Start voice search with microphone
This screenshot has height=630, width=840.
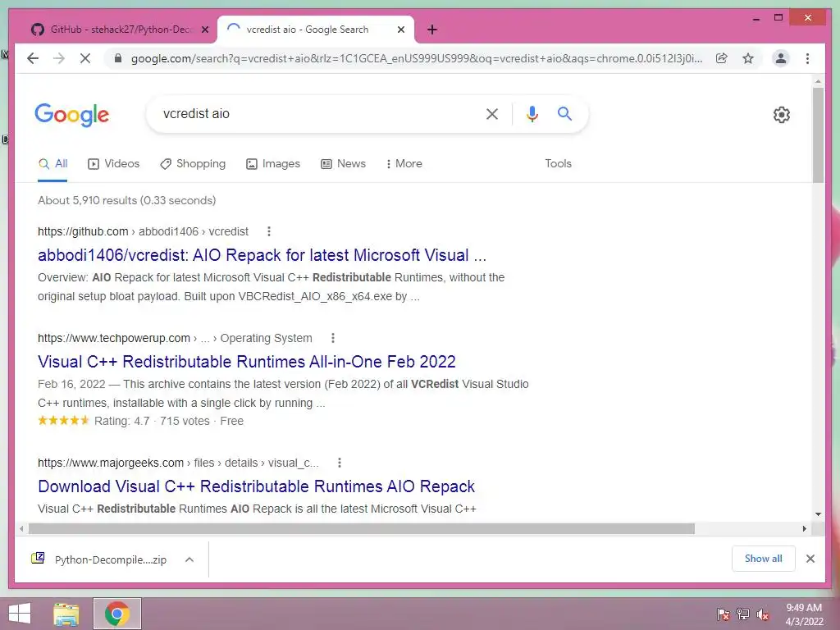[532, 113]
